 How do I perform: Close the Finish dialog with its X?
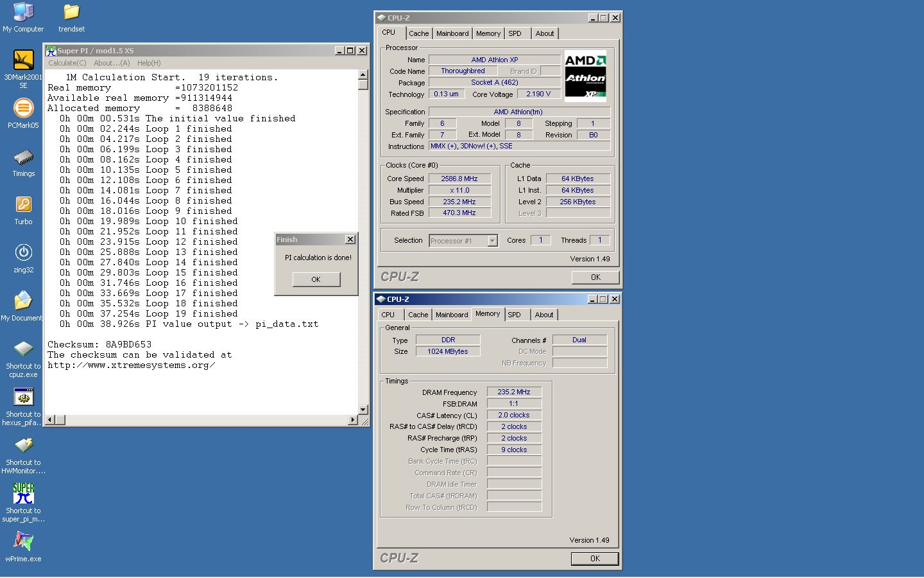click(350, 240)
